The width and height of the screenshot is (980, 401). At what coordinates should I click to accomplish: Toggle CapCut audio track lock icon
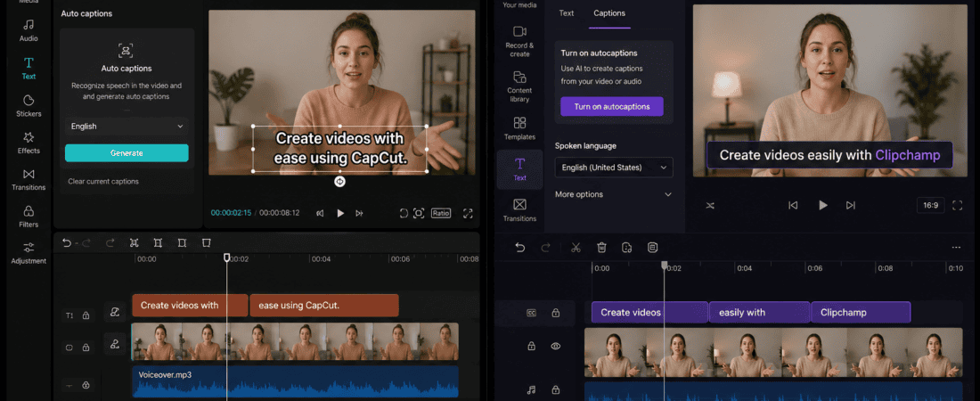(x=86, y=385)
